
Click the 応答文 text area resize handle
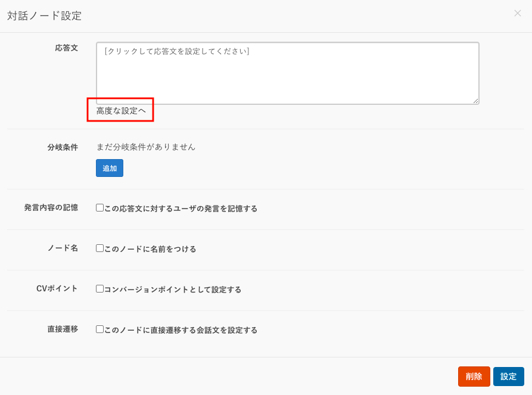(475, 101)
